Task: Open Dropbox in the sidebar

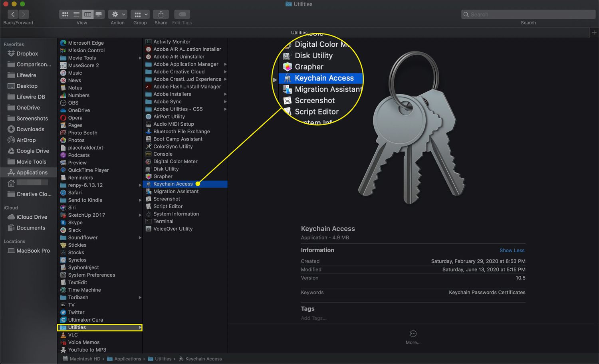Action: point(27,53)
